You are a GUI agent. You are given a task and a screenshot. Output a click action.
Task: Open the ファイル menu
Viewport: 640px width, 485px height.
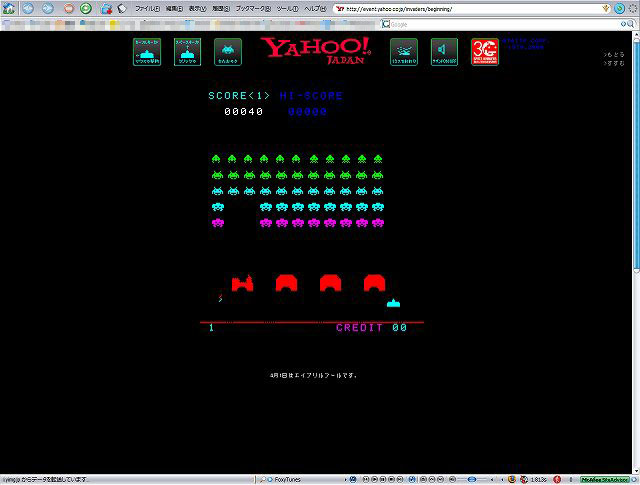coord(147,9)
